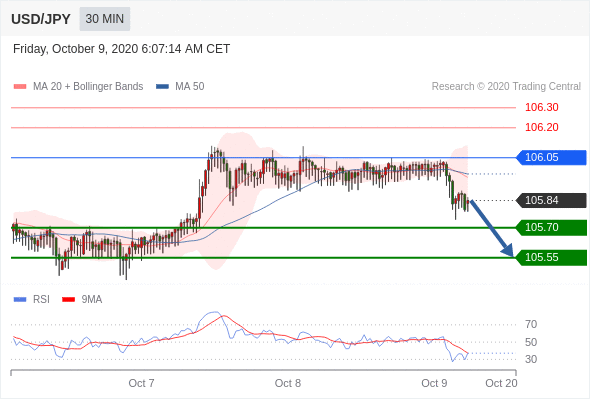590x400 pixels.
Task: Click the black 105.84 current price tag
Action: 551,200
